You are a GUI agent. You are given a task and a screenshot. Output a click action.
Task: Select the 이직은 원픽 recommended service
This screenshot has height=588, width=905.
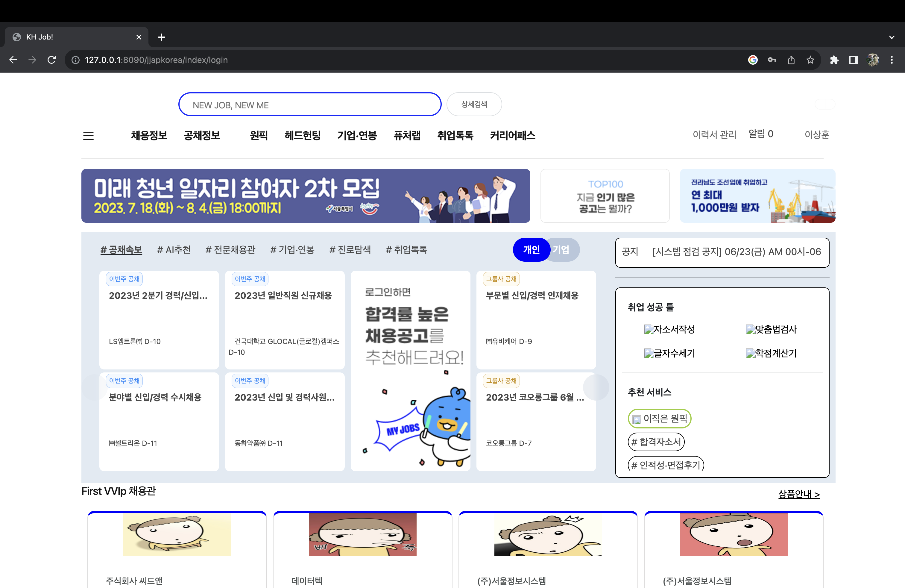[x=659, y=418]
